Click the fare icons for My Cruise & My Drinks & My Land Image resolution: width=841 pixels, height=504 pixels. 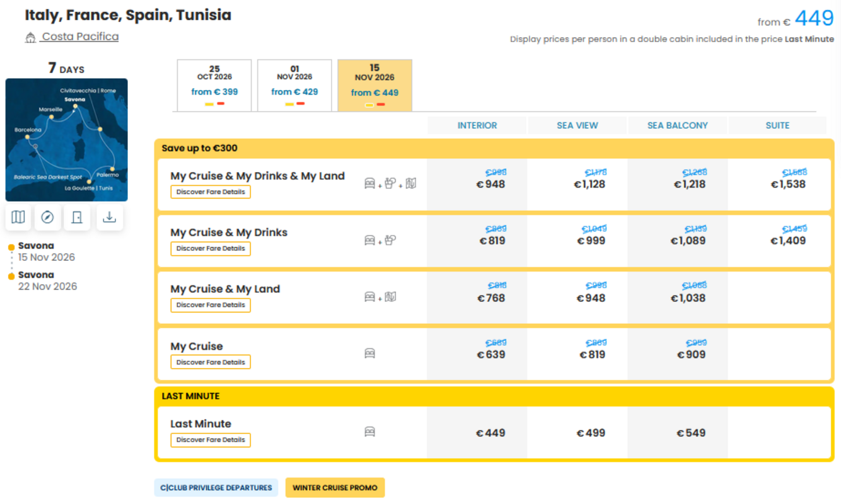click(390, 183)
